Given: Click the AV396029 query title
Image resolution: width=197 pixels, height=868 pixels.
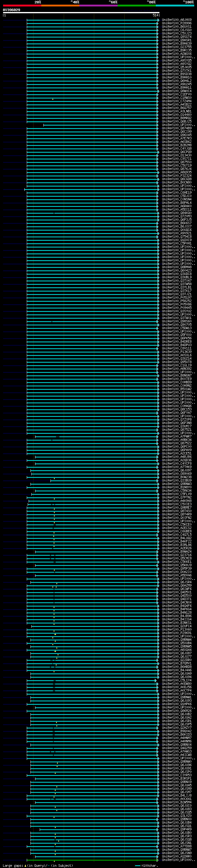Looking at the screenshot, I should 11,10.
